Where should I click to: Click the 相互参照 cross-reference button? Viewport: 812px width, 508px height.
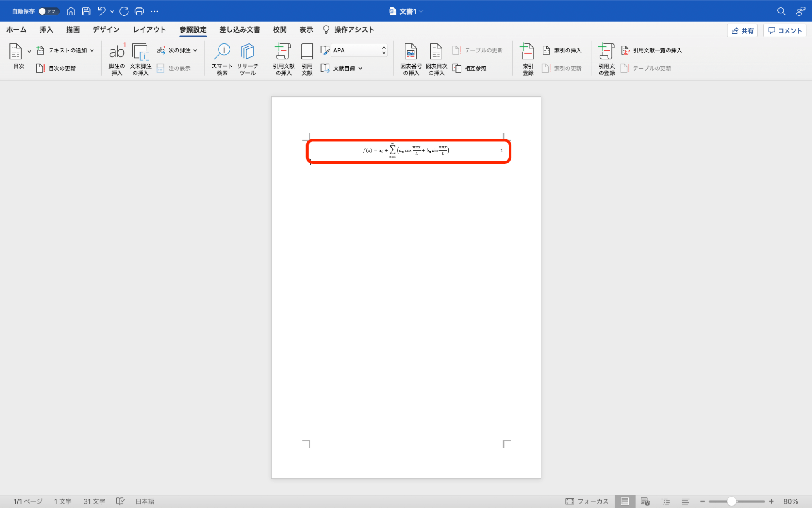[x=469, y=68]
